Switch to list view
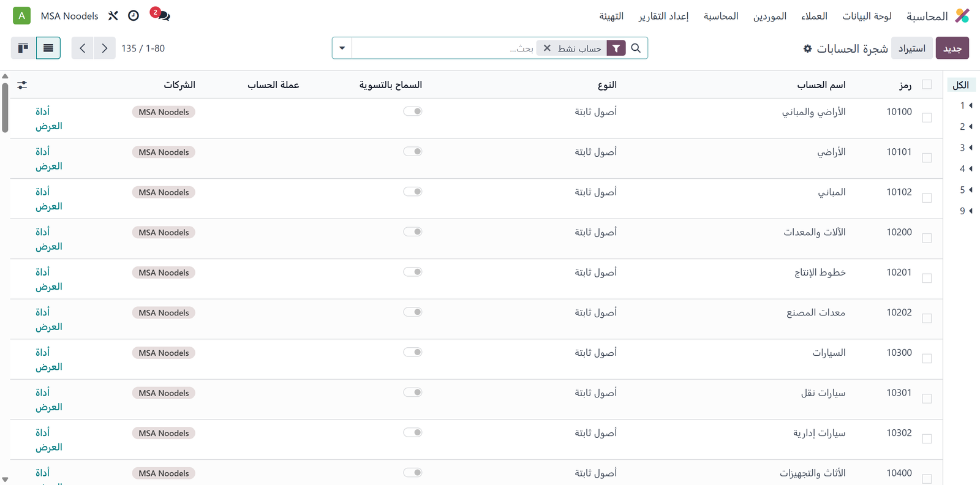This screenshot has height=485, width=980. click(x=48, y=48)
